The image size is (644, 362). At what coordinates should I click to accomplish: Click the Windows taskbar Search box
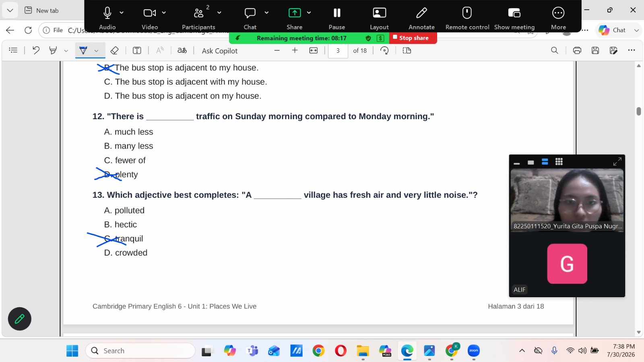[140, 351]
